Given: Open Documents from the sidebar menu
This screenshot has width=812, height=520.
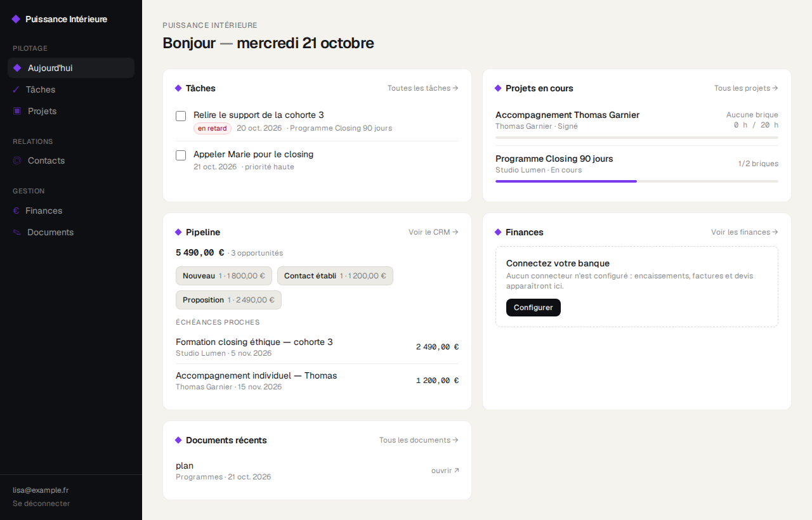Looking at the screenshot, I should pyautogui.click(x=71, y=232).
